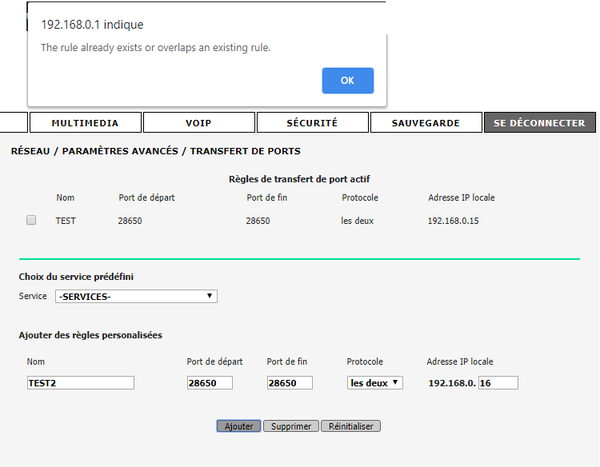Log out via SE DÉCONNECTER
The image size is (600, 467).
[x=539, y=123]
